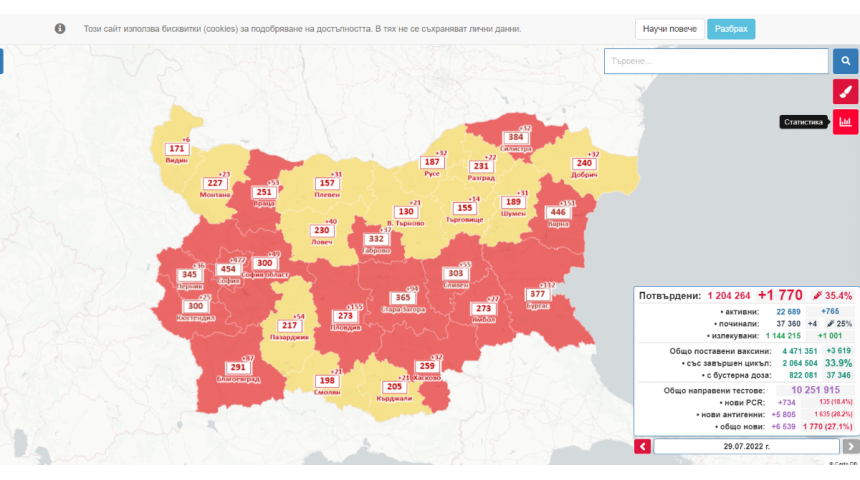Viewport: 860px width, 480px height.
Task: Click the Бургас region label 377
Action: (x=538, y=294)
